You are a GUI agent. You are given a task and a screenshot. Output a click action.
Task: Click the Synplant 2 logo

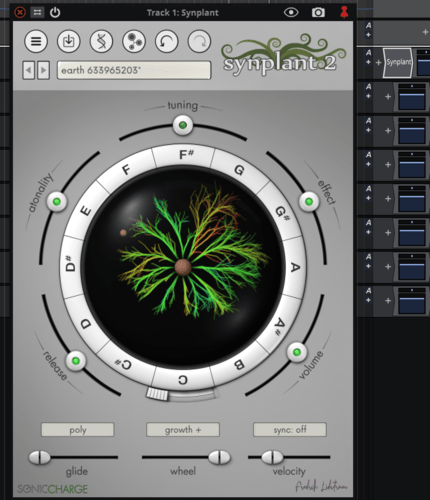point(283,55)
